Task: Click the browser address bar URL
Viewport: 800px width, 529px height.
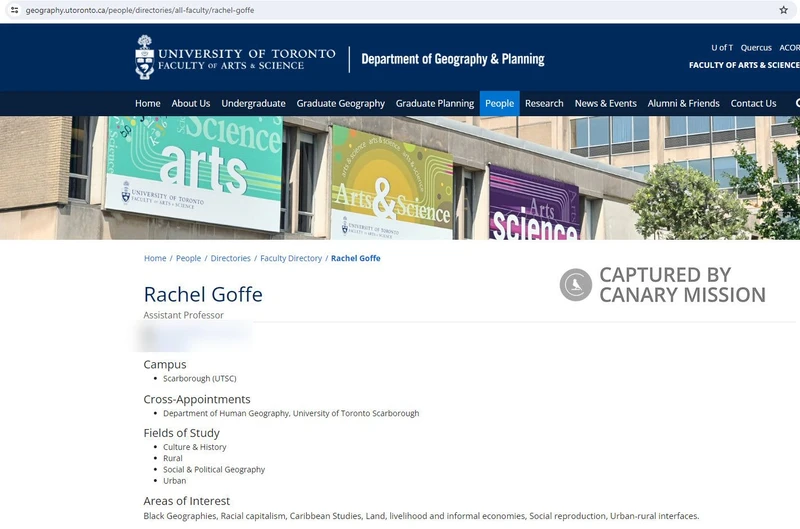Action: click(140, 10)
